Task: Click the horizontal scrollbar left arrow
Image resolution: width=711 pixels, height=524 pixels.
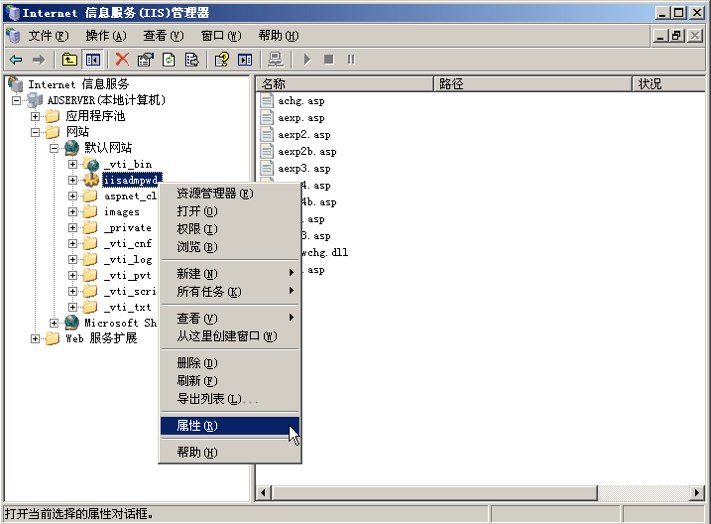Action: [x=264, y=492]
